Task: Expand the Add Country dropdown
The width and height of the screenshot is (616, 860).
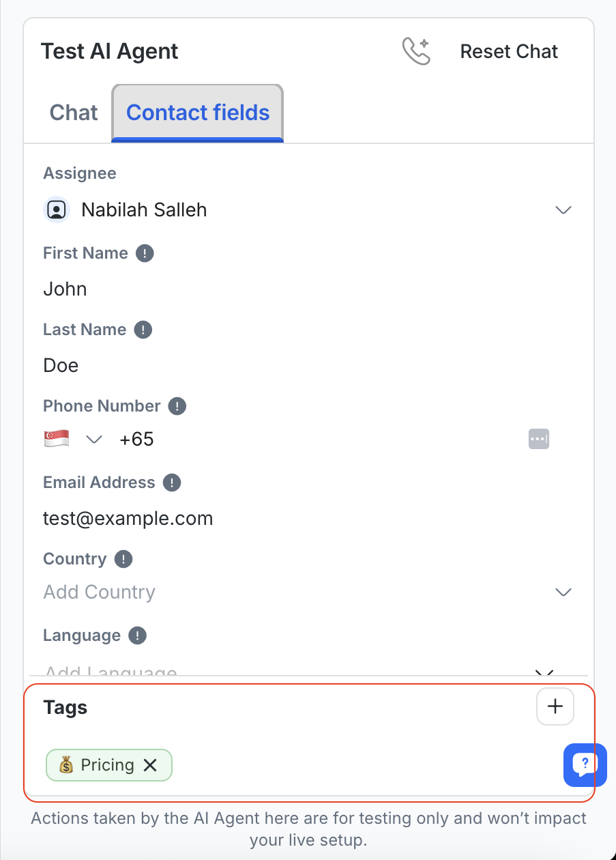Action: (563, 592)
